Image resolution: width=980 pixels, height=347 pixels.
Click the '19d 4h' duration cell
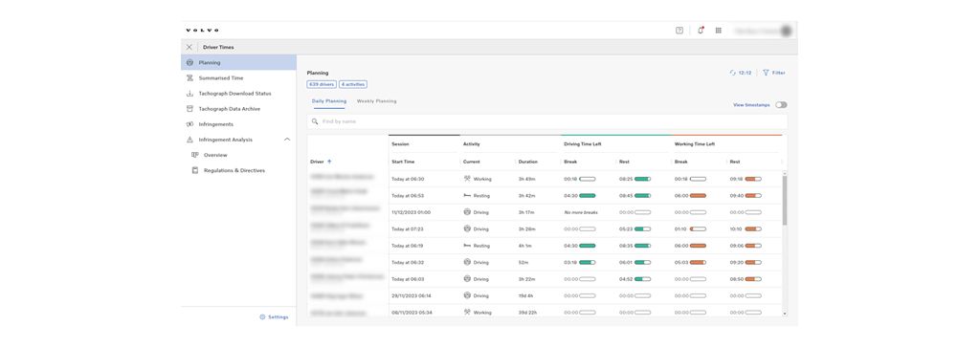(525, 295)
